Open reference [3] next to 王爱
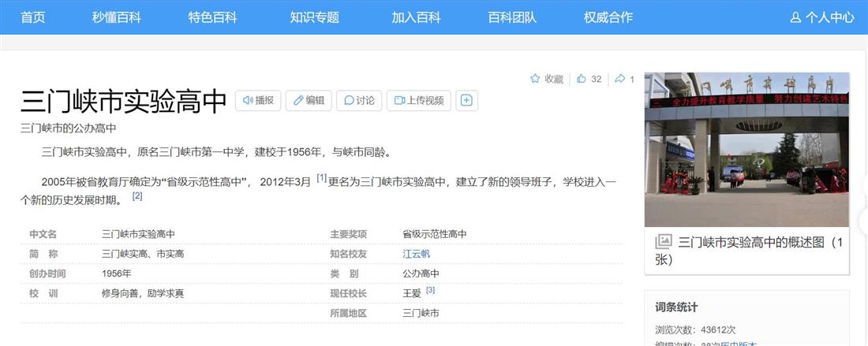Screen dimensions: 868x346 431,289
